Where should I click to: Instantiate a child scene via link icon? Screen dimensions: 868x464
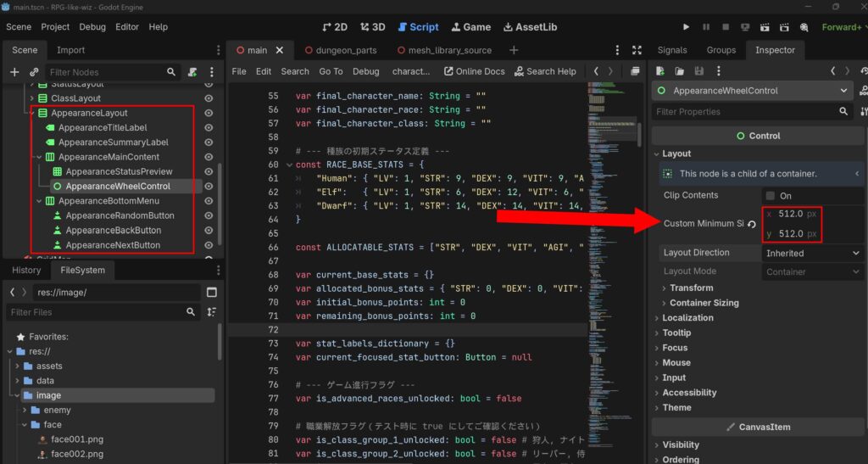click(34, 72)
